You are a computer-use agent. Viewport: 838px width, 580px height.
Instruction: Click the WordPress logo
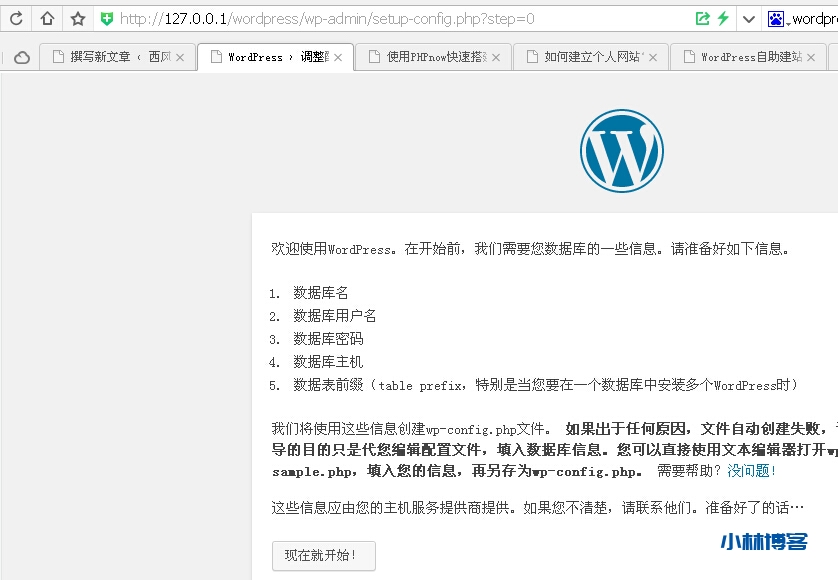tap(621, 150)
